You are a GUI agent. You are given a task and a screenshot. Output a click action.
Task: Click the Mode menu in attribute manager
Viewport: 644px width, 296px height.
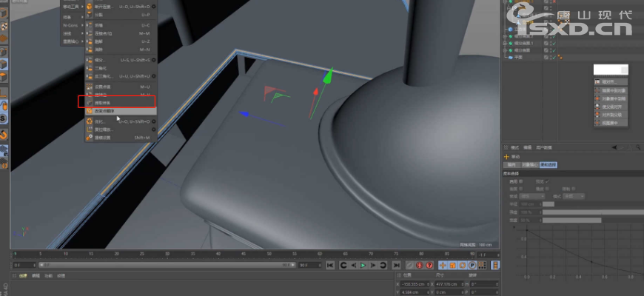[514, 147]
